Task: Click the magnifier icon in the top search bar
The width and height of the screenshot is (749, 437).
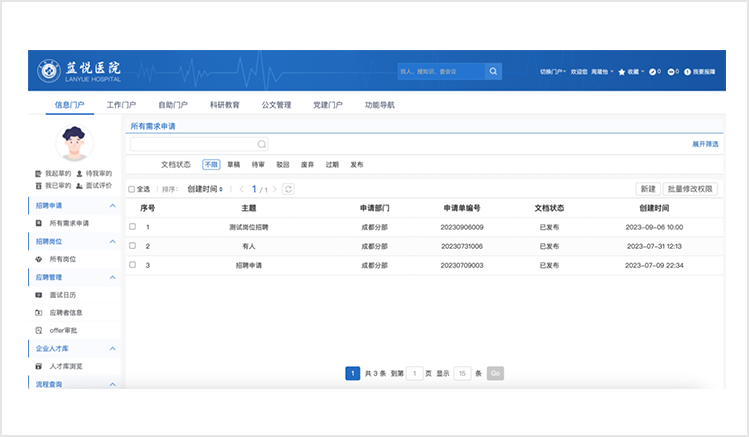Action: point(493,71)
